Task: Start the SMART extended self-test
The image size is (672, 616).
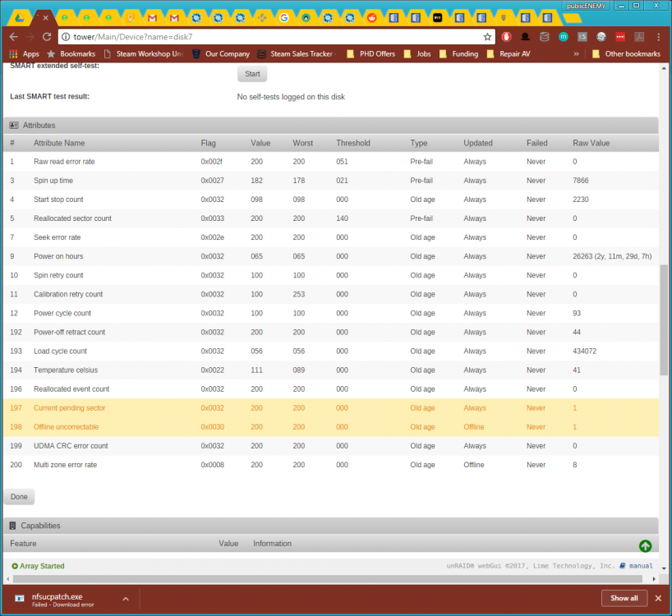Action: pyautogui.click(x=252, y=74)
